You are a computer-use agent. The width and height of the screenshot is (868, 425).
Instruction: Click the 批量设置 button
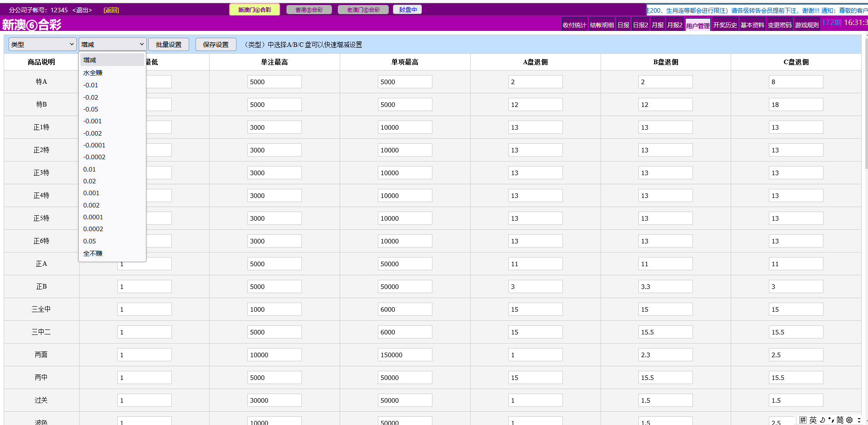169,44
